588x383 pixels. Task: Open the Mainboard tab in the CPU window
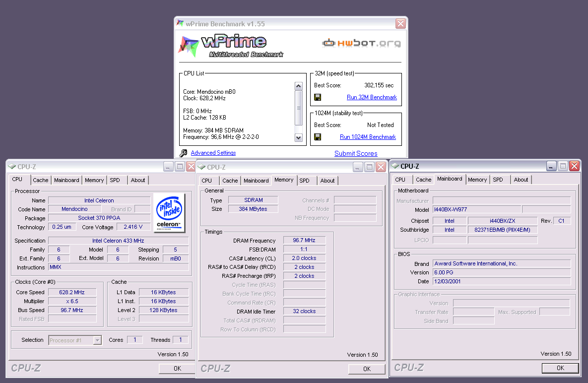click(66, 180)
